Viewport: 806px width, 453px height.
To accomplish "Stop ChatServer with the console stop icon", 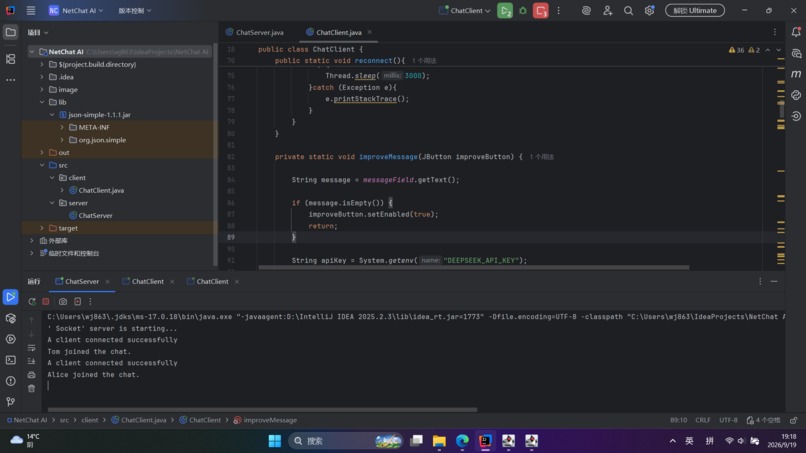I will 46,301.
